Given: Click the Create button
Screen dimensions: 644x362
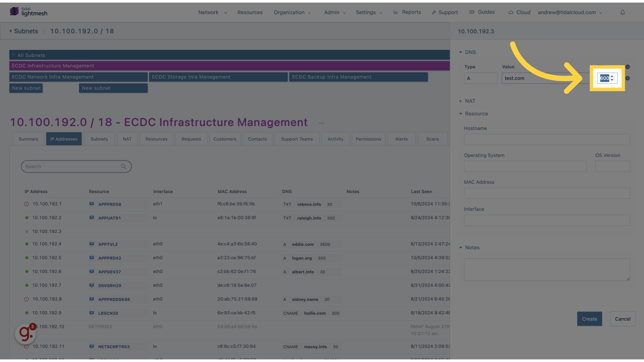Looking at the screenshot, I should coord(589,319).
